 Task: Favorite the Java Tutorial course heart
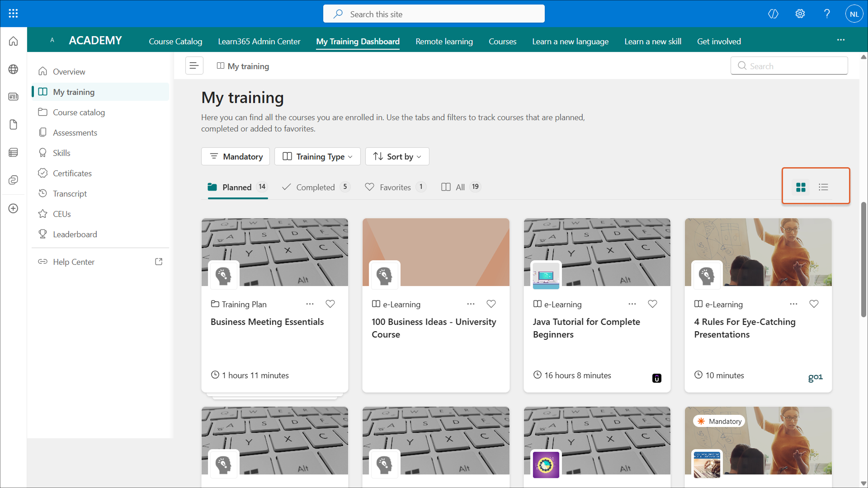tap(652, 304)
